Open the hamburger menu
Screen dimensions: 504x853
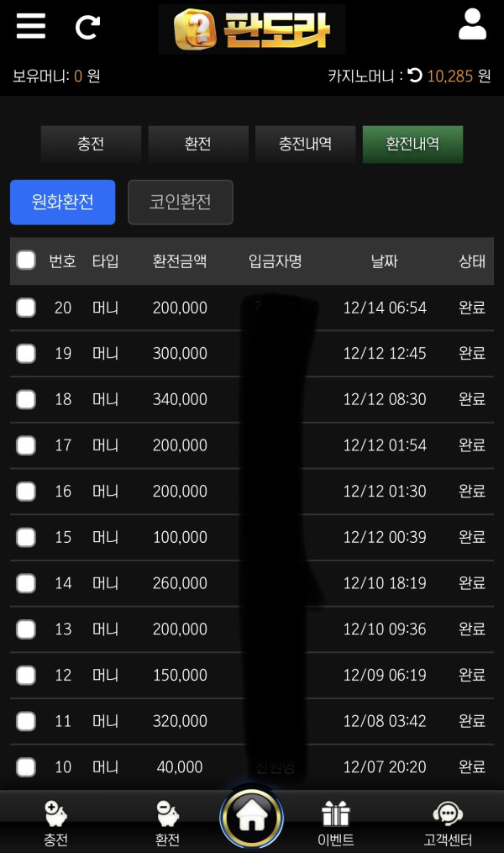[x=31, y=26]
